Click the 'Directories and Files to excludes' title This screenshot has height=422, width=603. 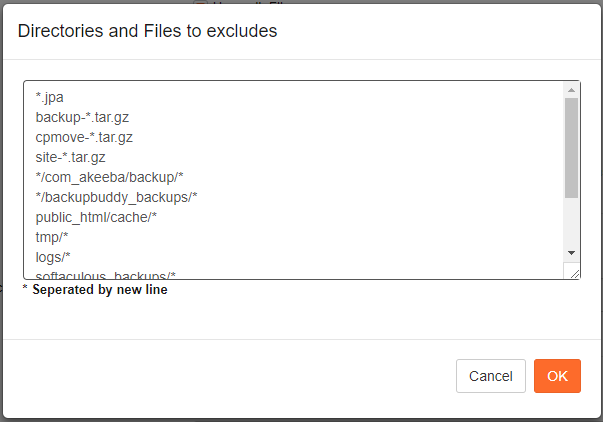coord(148,31)
